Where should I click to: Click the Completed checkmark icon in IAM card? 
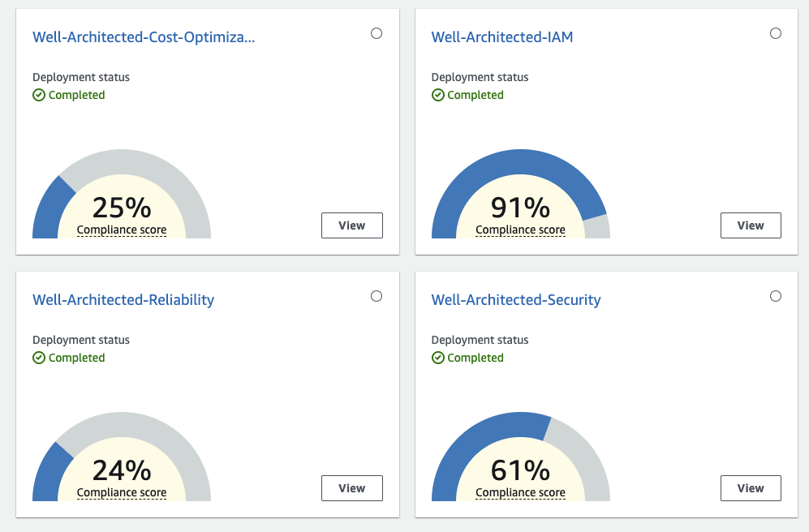438,95
